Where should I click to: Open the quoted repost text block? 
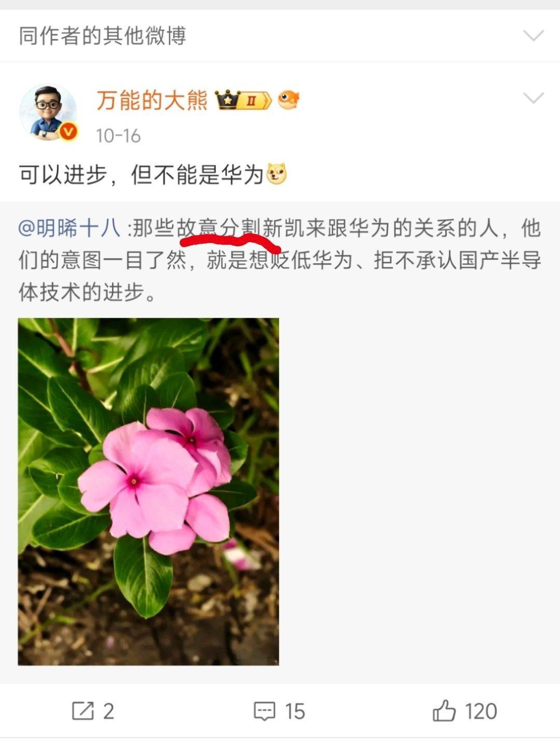coord(280,260)
